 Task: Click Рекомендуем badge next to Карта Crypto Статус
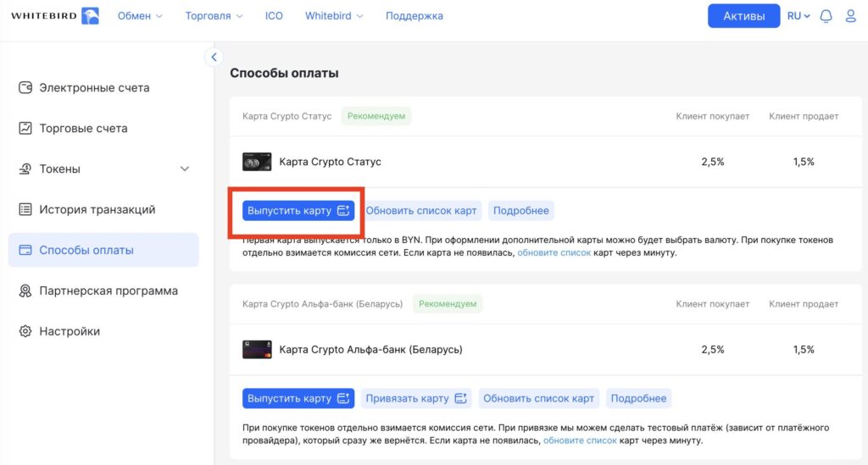tap(376, 116)
